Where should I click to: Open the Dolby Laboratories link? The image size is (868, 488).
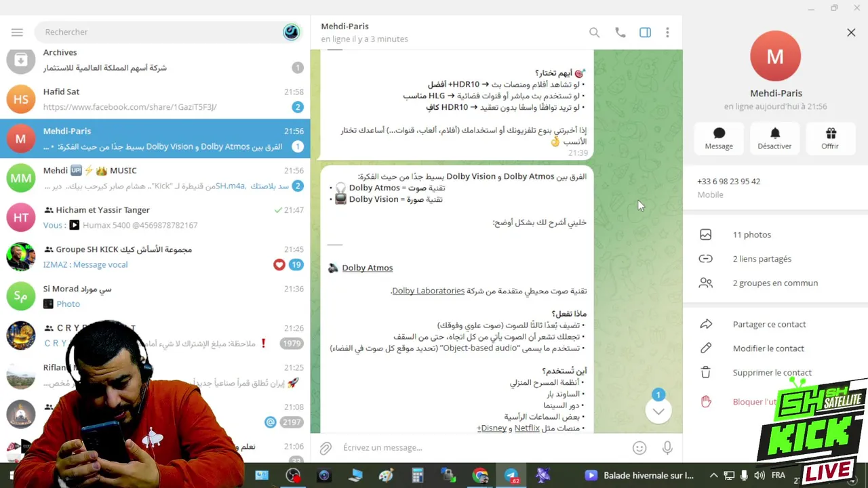428,291
